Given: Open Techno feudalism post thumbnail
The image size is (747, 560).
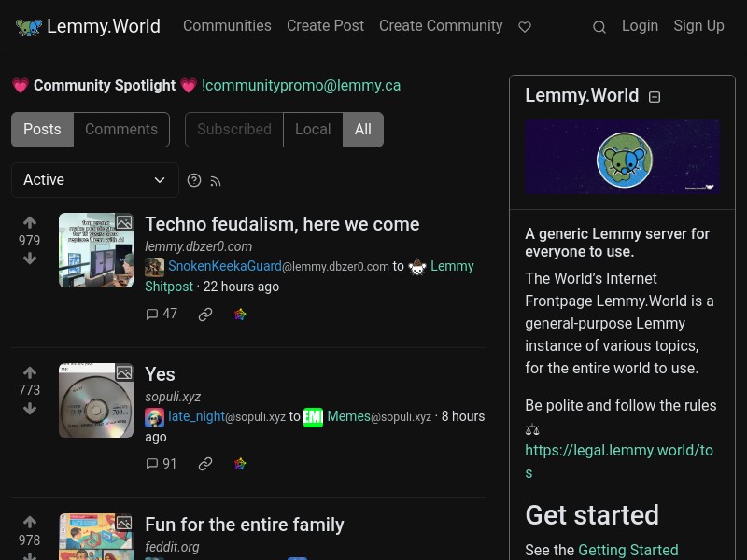Looking at the screenshot, I should point(96,250).
